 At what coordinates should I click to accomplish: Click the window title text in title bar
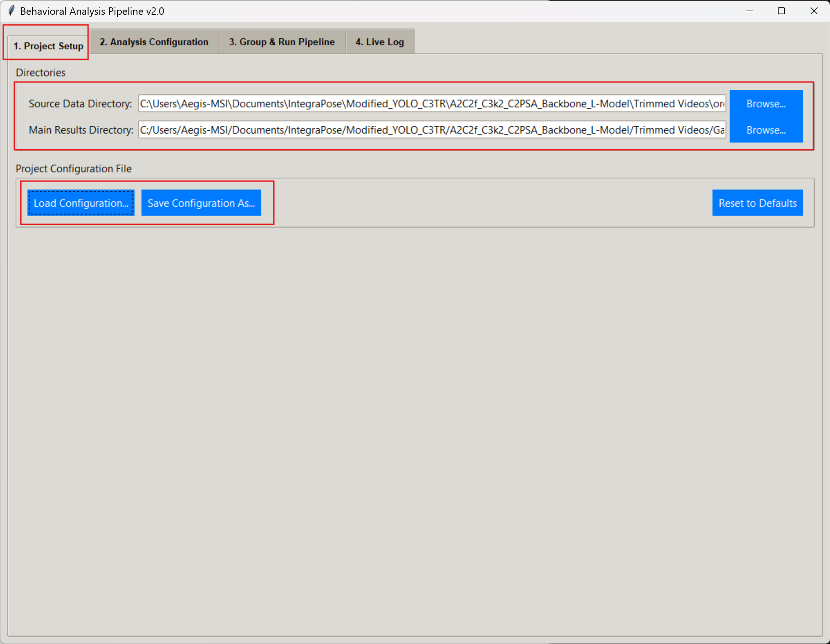pyautogui.click(x=92, y=11)
